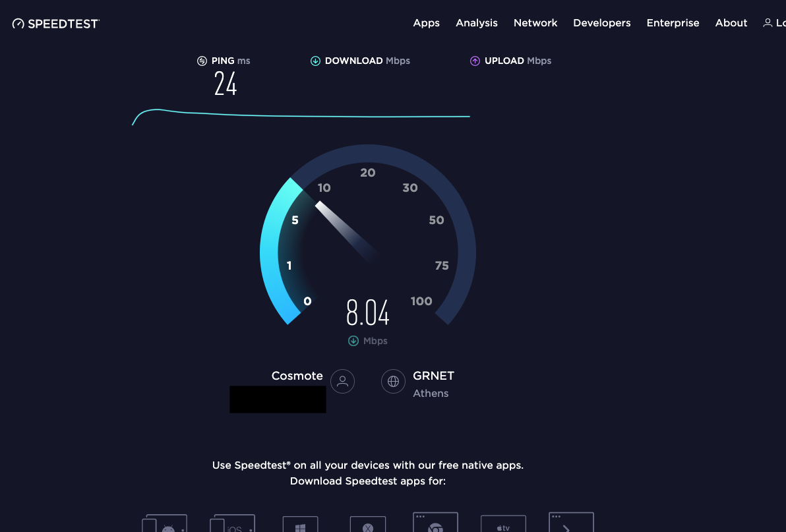This screenshot has height=532, width=786.
Task: Open the Analysis menu
Action: pyautogui.click(x=476, y=23)
